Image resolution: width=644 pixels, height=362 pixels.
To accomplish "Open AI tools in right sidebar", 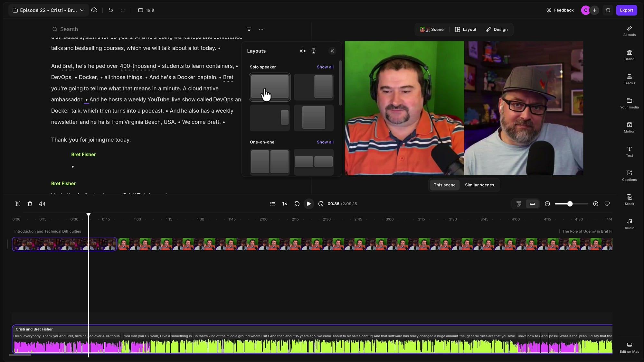I will (x=629, y=31).
